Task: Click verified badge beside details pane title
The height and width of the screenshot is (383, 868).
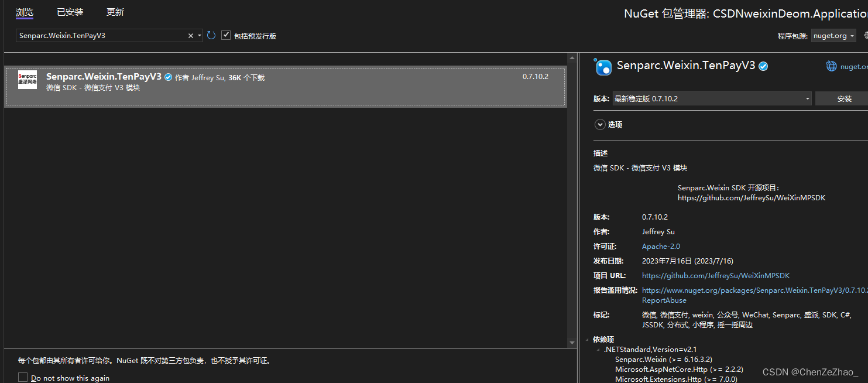Action: tap(763, 66)
